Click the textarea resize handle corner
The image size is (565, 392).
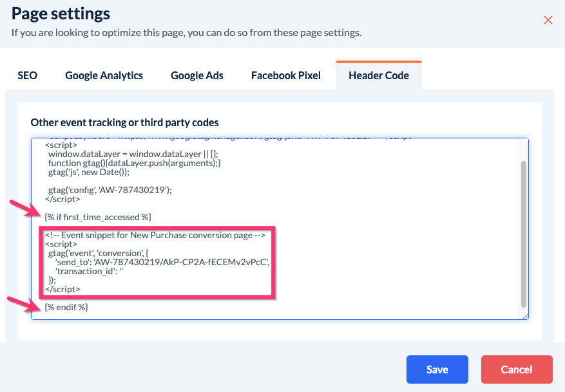pyautogui.click(x=525, y=315)
